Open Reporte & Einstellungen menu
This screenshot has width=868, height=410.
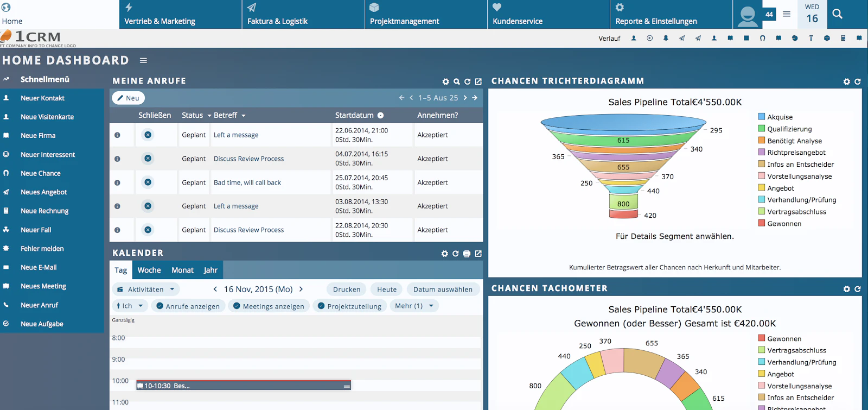click(x=671, y=14)
